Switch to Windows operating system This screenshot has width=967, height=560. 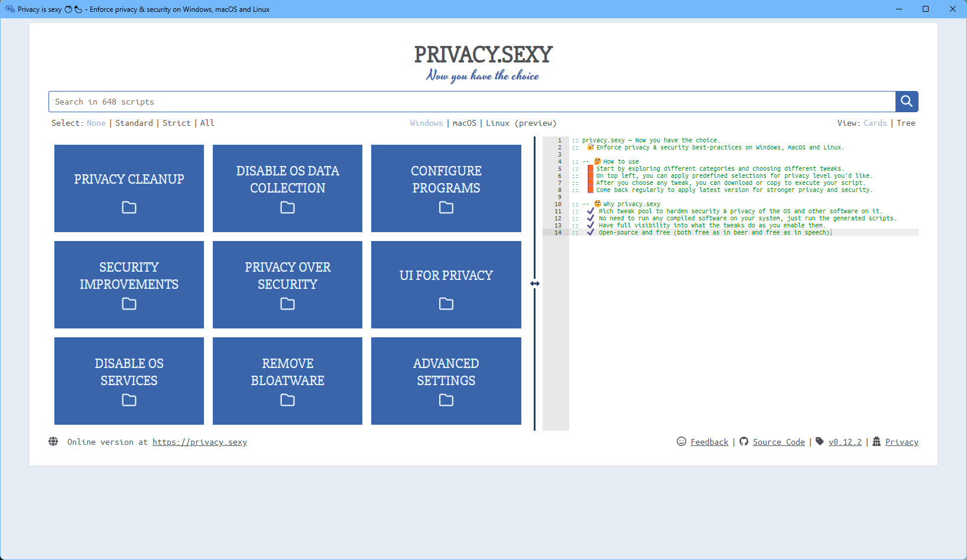click(x=427, y=123)
